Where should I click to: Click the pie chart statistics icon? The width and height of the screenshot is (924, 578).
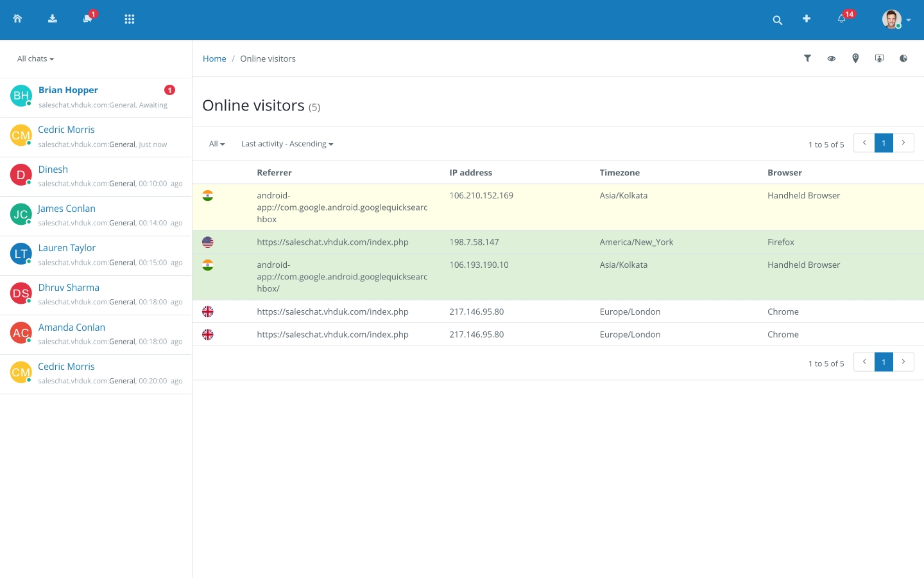pyautogui.click(x=903, y=58)
